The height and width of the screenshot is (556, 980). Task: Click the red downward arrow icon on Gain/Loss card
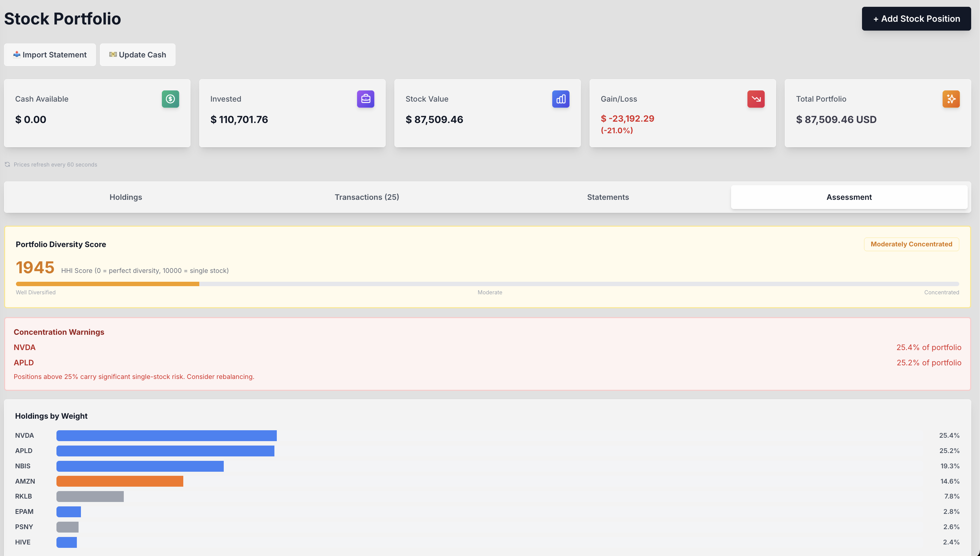[756, 99]
